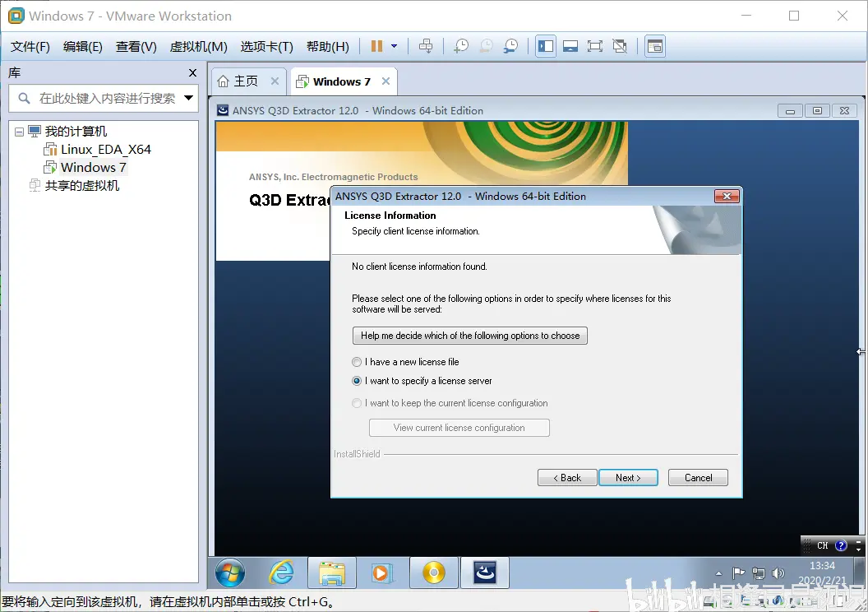This screenshot has width=868, height=612.
Task: Open the 文件(F) menu
Action: [x=30, y=47]
